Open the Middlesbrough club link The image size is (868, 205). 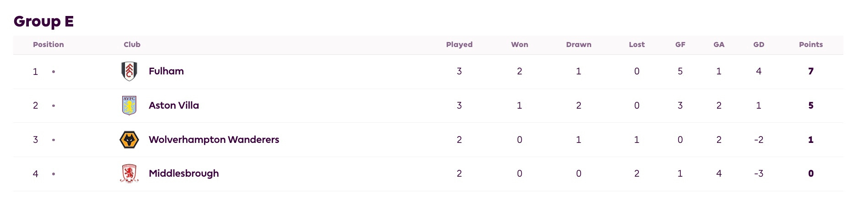tap(183, 173)
